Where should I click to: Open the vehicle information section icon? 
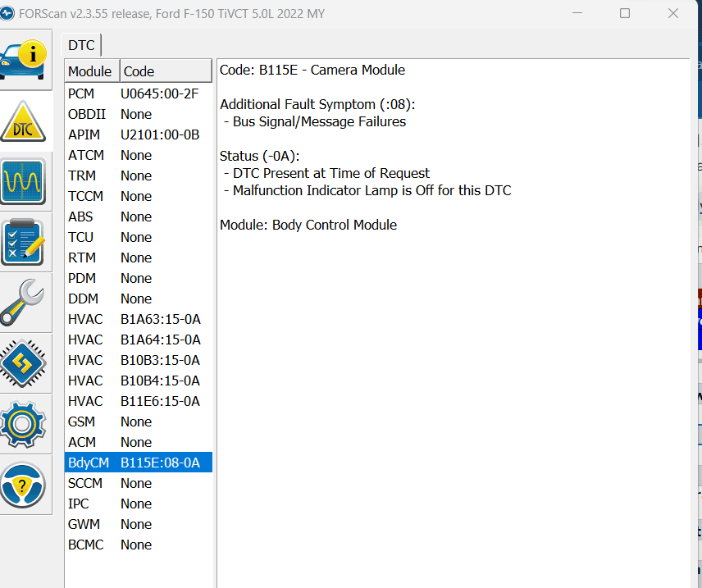coord(25,60)
